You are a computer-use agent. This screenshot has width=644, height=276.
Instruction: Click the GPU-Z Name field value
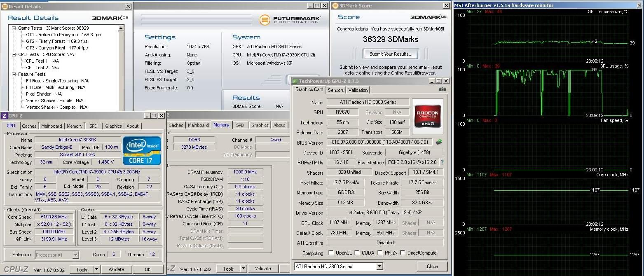pos(368,102)
